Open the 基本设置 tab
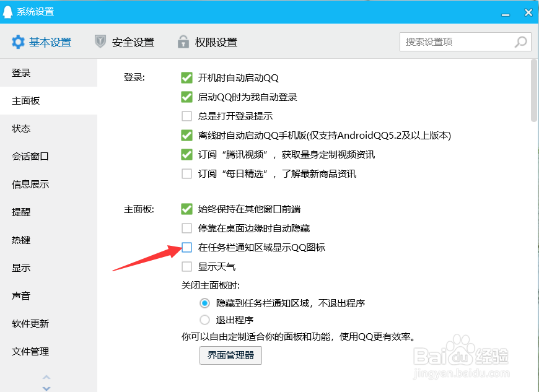Image resolution: width=539 pixels, height=392 pixels. coord(42,42)
